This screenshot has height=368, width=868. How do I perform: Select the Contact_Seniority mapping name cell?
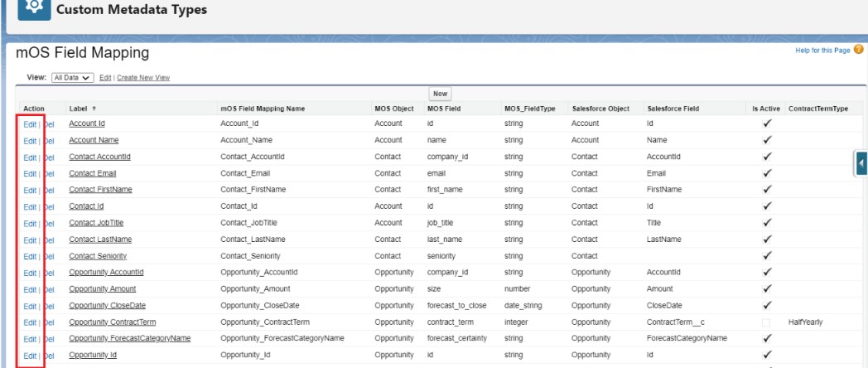tap(250, 256)
